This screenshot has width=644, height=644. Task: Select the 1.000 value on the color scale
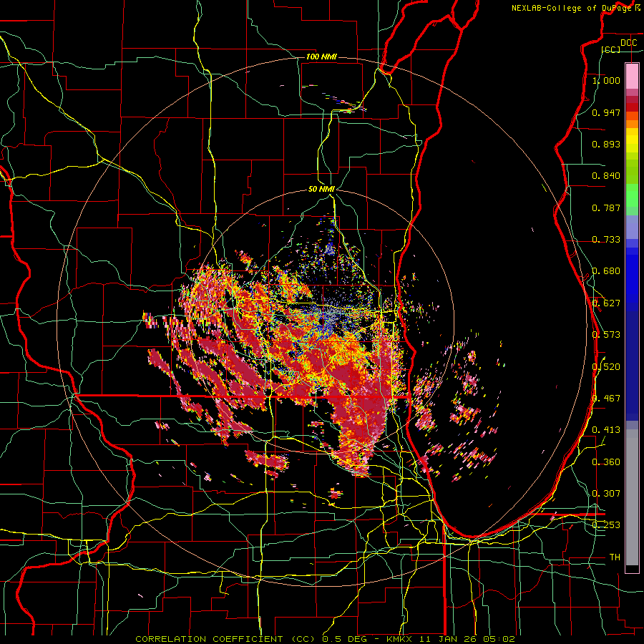(606, 80)
